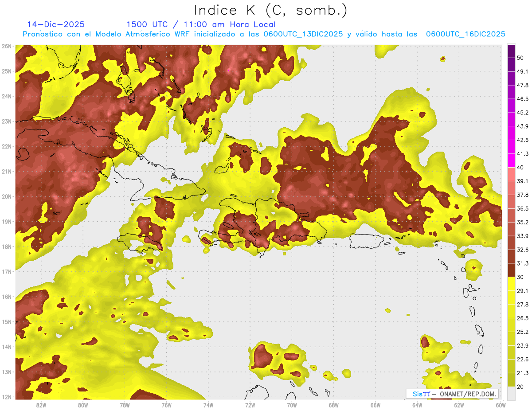532x411 pixels.
Task: Click the 16N latitude axis label
Action: tap(6, 297)
